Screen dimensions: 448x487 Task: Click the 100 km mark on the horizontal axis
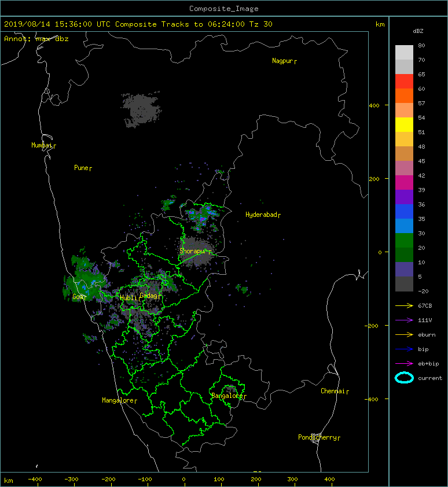[x=219, y=479]
